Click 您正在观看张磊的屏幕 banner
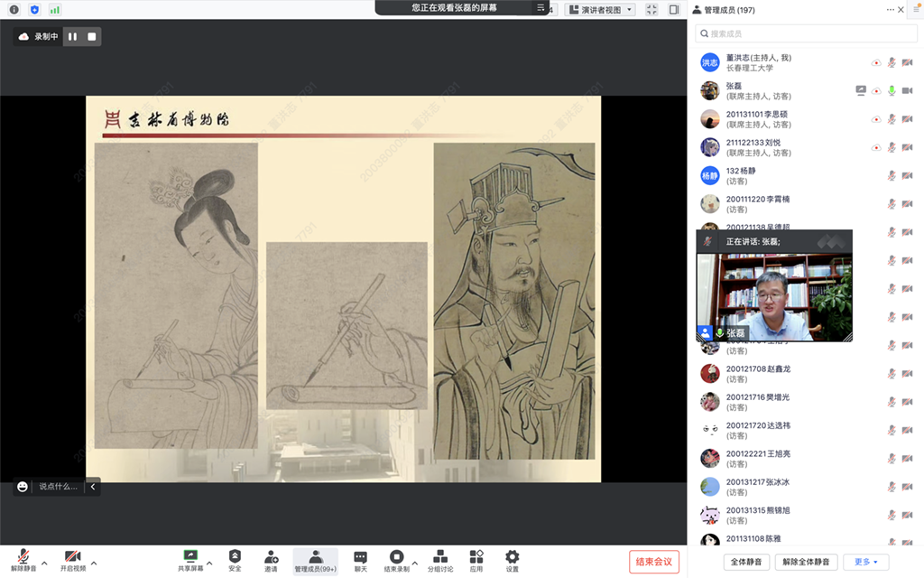Image resolution: width=924 pixels, height=578 pixels. click(x=454, y=7)
